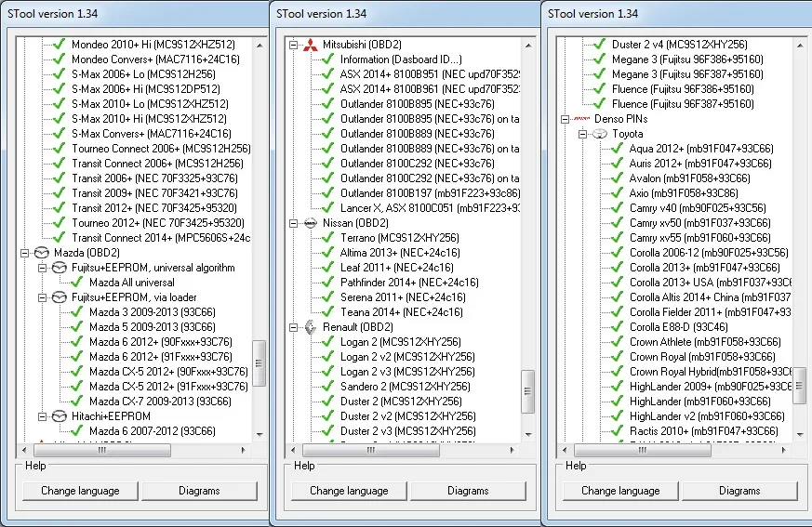Click the vertical scrollbar thumb in the right window
812x527 pixels.
pos(799,385)
